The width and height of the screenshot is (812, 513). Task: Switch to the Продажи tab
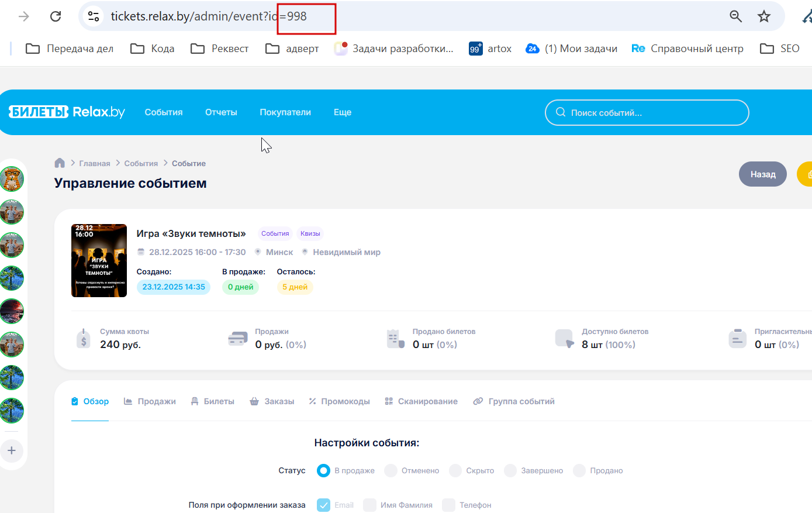150,401
